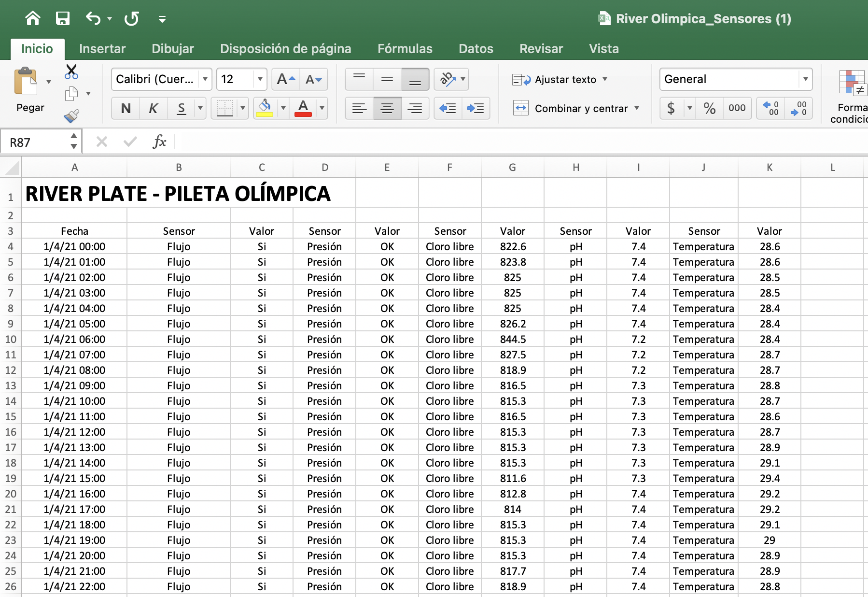The height and width of the screenshot is (597, 868).
Task: Click Combinar y centrar button
Action: click(571, 108)
